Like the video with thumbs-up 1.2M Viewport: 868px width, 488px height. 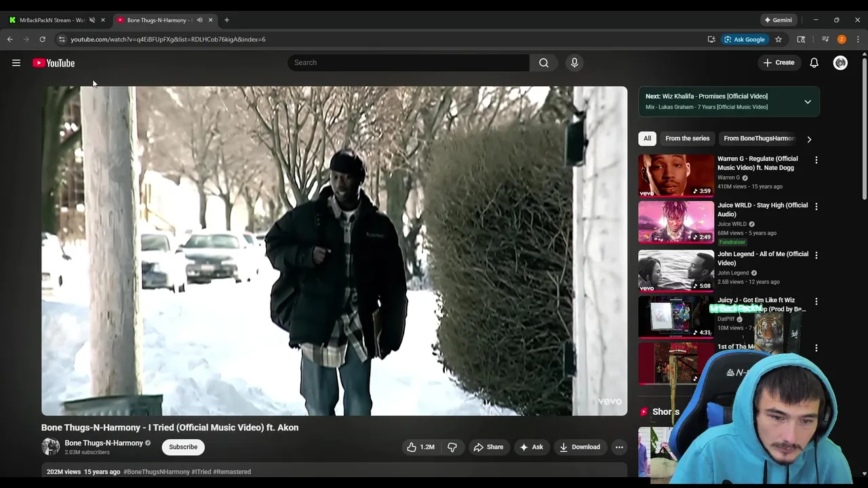[x=420, y=447]
